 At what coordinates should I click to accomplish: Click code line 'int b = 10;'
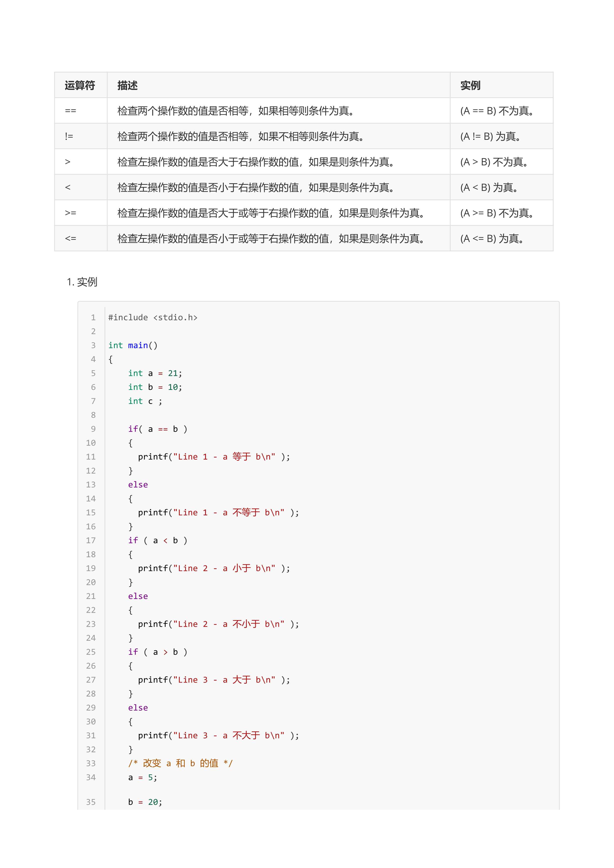[155, 387]
